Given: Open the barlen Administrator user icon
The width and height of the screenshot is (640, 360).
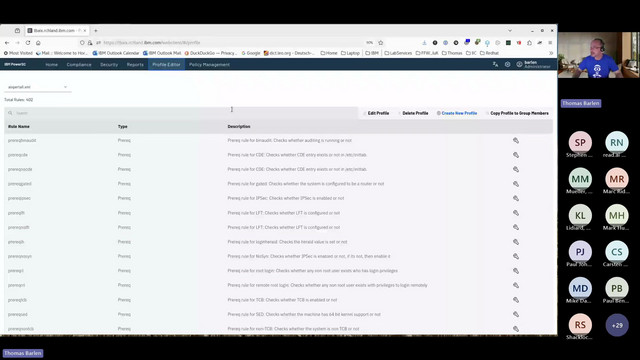Looking at the screenshot, I should (519, 64).
